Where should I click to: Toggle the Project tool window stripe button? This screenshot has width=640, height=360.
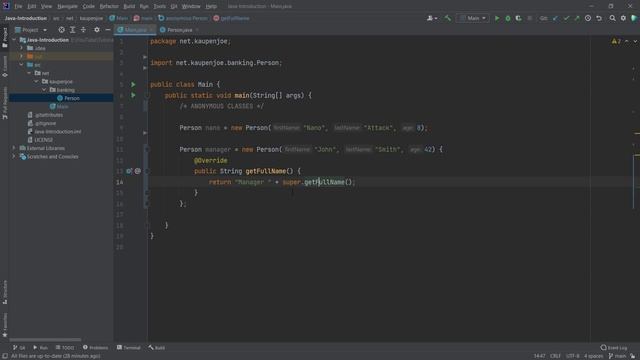pyautogui.click(x=4, y=38)
